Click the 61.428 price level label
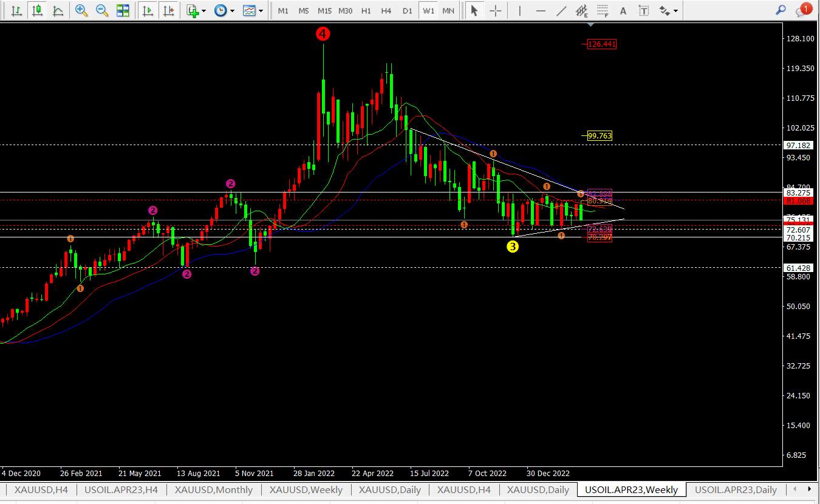Viewport: 820px width, 504px height. [x=798, y=268]
